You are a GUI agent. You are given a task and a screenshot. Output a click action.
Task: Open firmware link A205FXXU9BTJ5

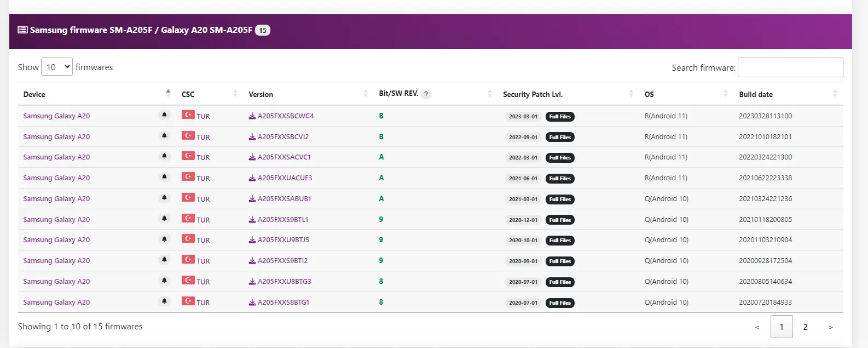283,240
